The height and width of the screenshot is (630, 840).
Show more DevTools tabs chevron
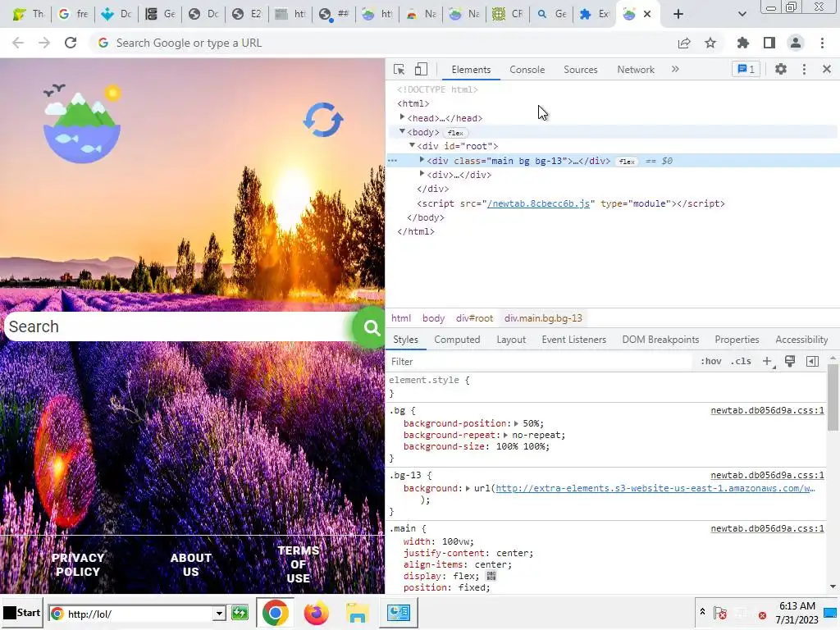(x=675, y=69)
